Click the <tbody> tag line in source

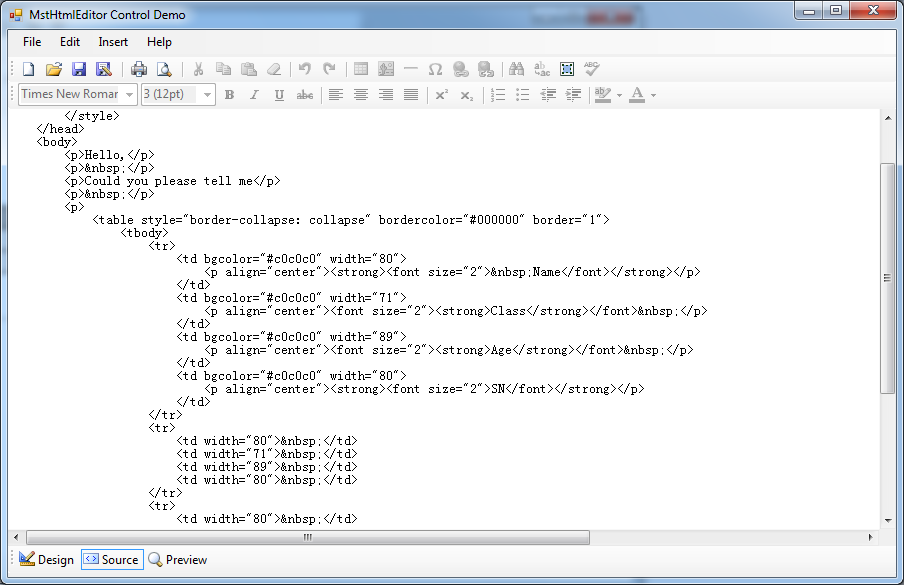pos(144,233)
